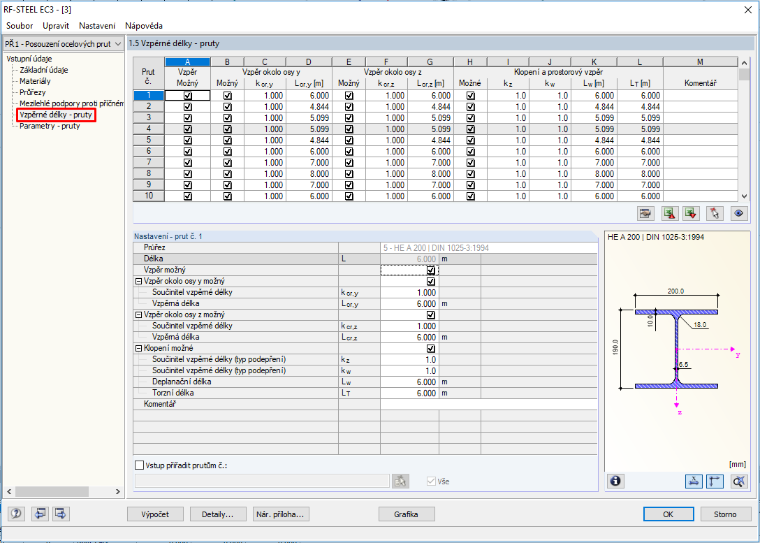Click torsional length LT value in settings
Image resolution: width=760 pixels, height=543 pixels.
(x=410, y=393)
